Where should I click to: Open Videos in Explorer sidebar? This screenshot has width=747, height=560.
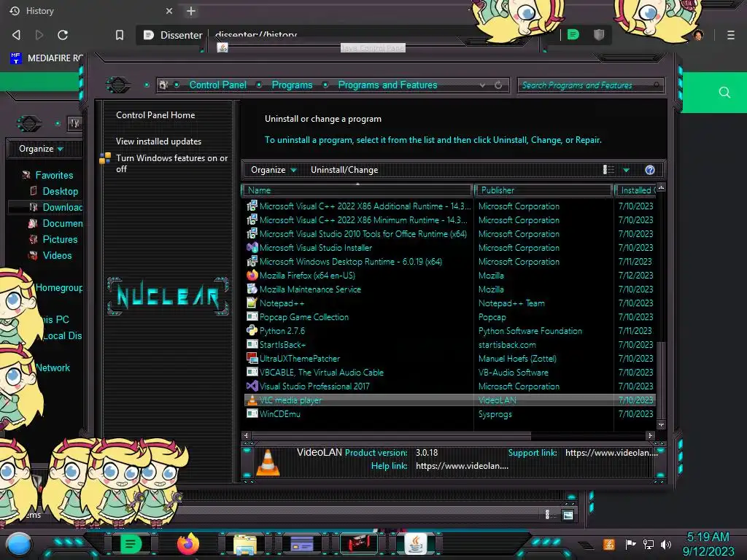coord(50,256)
